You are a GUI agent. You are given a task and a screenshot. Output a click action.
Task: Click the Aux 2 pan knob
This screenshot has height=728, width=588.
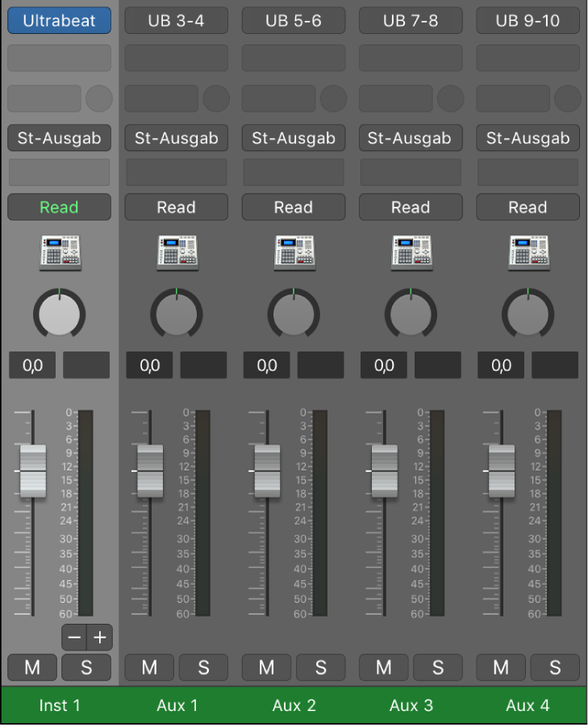(294, 313)
